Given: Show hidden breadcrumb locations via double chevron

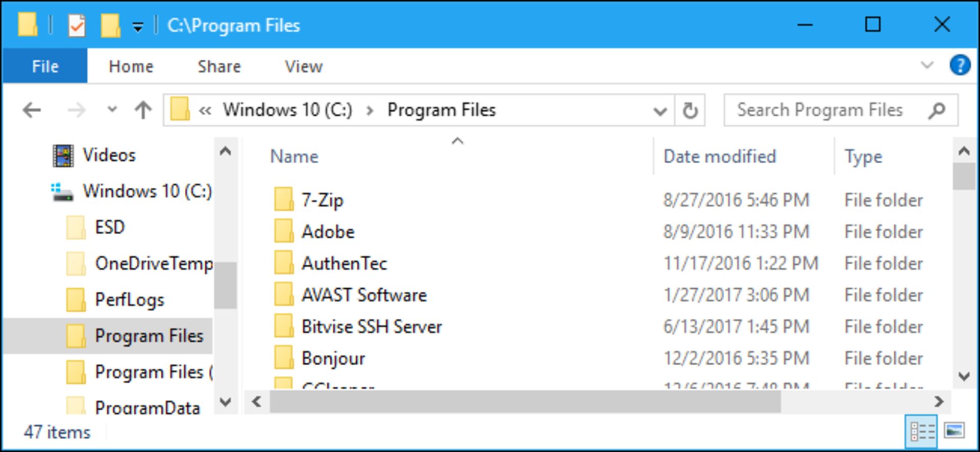Looking at the screenshot, I should (205, 110).
